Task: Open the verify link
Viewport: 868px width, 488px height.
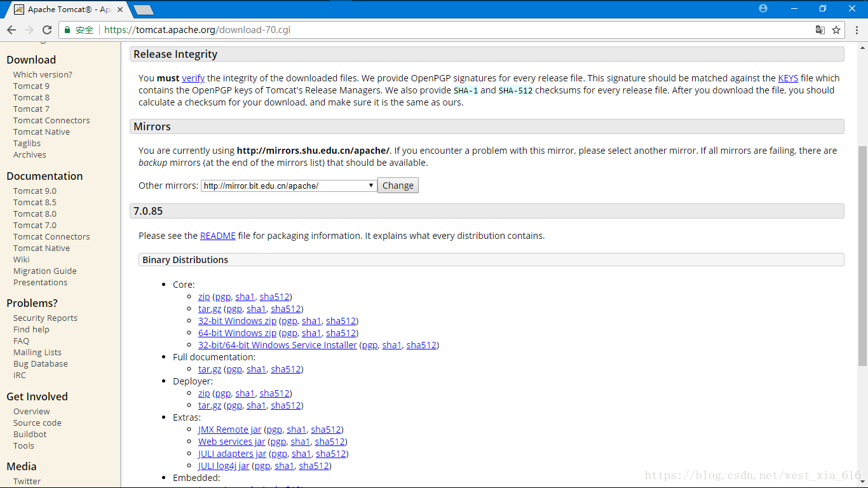Action: [x=193, y=78]
